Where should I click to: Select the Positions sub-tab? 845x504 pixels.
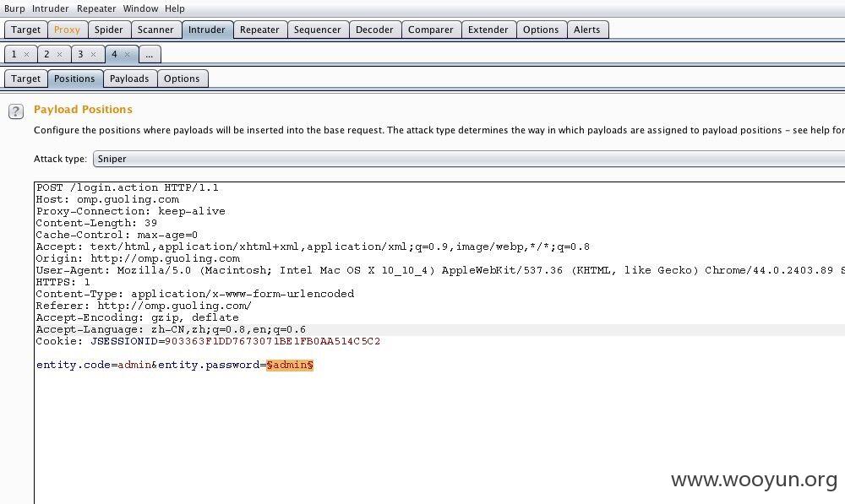pos(74,79)
